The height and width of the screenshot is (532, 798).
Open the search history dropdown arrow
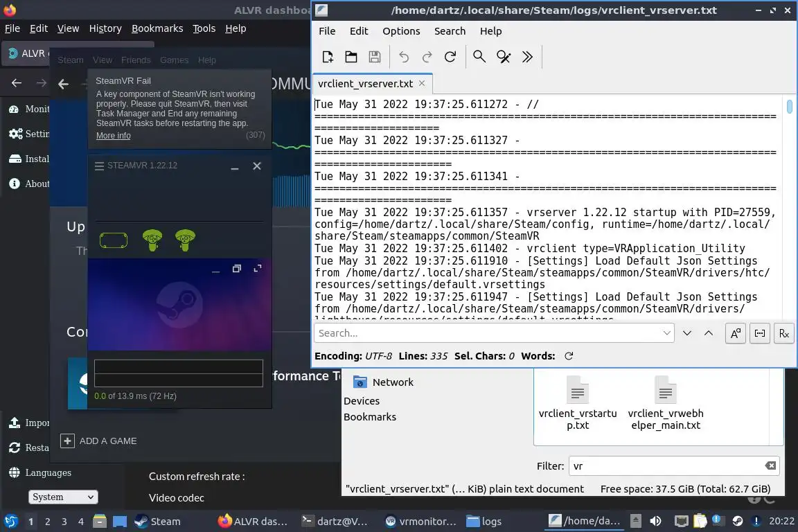(x=666, y=333)
